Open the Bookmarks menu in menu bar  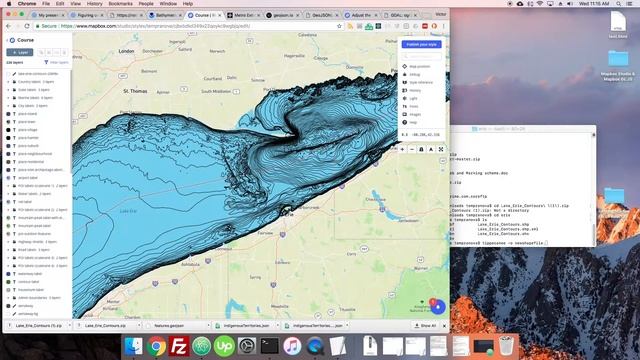120,4
